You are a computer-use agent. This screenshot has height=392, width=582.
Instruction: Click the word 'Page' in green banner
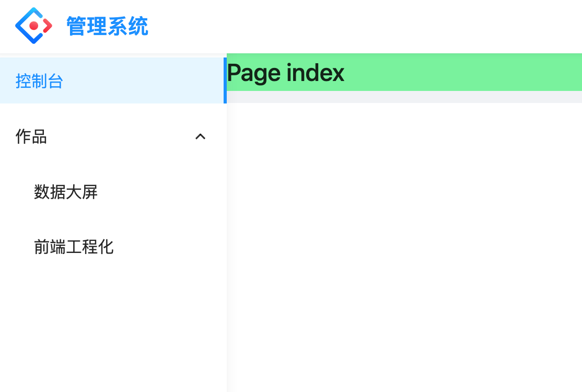(x=253, y=74)
